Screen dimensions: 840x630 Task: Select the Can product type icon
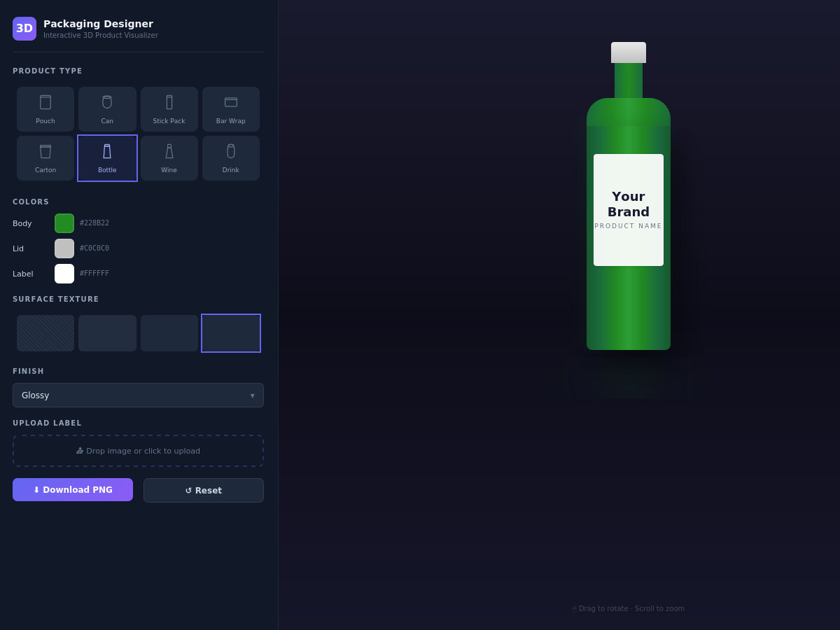pyautogui.click(x=107, y=108)
